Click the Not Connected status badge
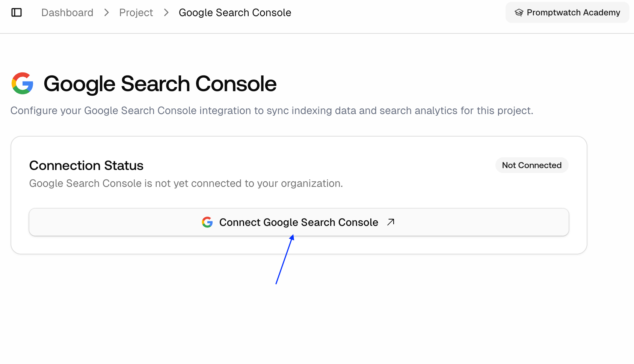 point(531,165)
